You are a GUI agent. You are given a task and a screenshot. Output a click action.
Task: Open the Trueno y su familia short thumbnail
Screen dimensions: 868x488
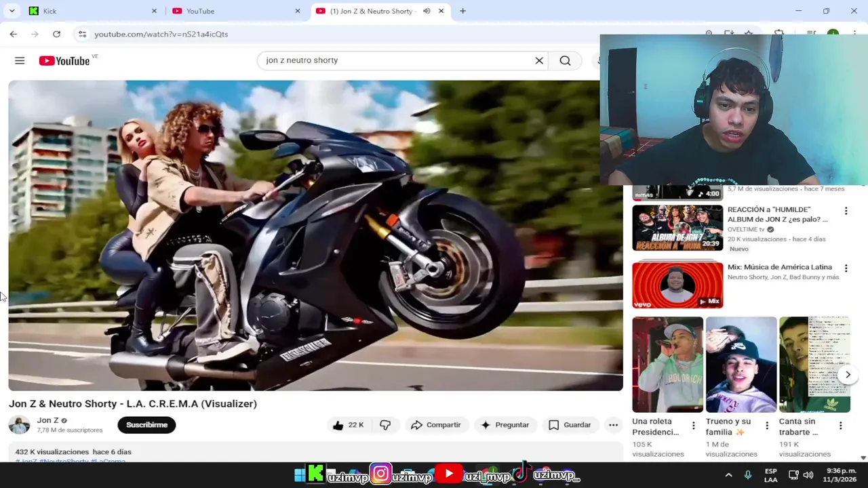741,364
